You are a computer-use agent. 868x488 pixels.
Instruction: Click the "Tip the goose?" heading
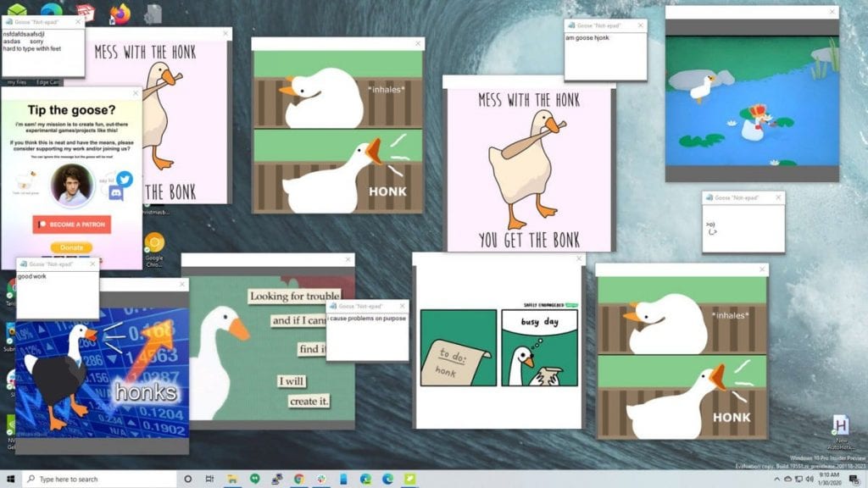[72, 109]
